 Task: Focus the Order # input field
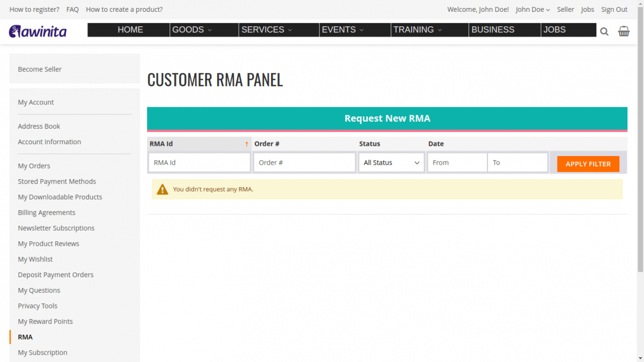click(304, 162)
